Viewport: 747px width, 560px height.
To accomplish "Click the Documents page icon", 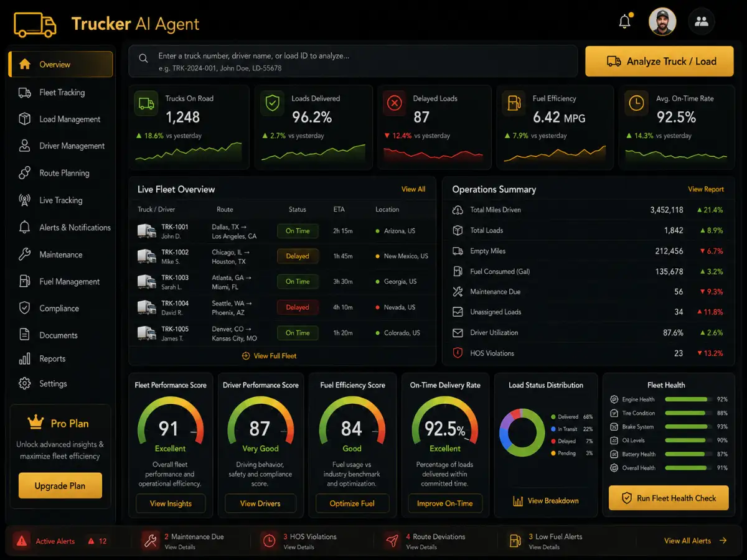I will click(25, 335).
